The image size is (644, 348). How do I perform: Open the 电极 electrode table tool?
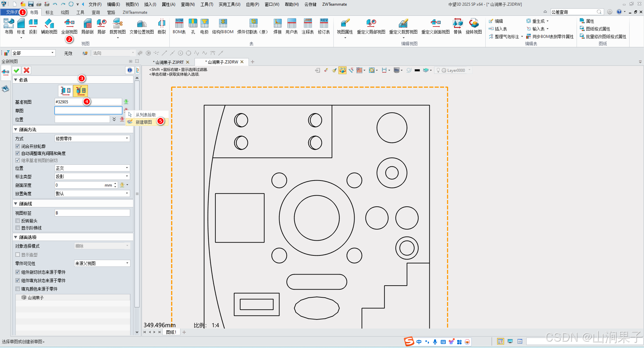[204, 26]
